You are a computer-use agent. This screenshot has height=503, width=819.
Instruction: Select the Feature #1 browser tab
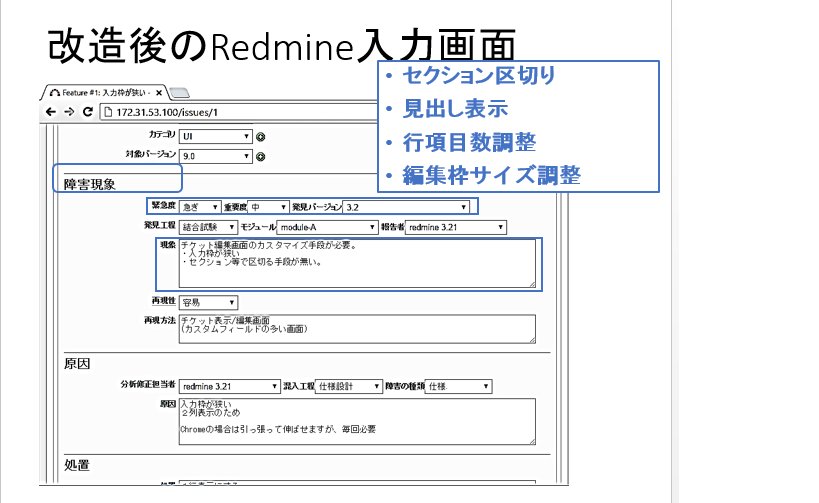coord(103,92)
